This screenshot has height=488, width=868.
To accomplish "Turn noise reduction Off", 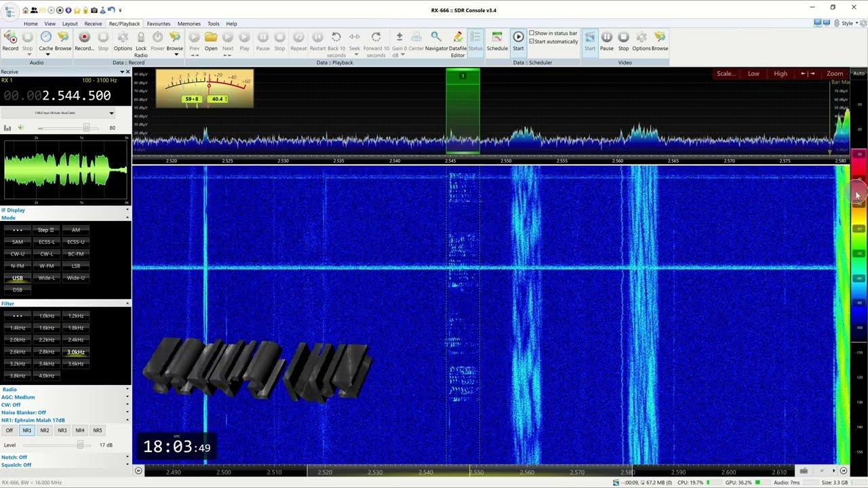I will coord(9,430).
